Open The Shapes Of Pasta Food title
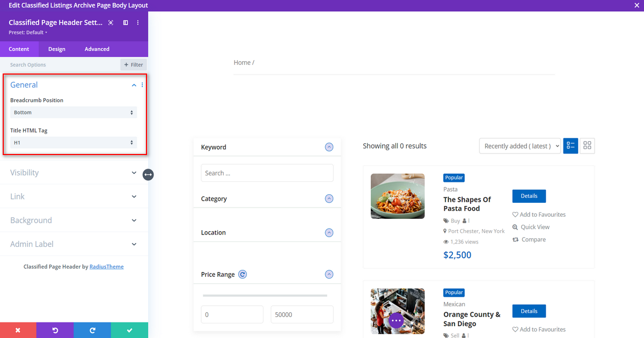The width and height of the screenshot is (644, 338). click(467, 204)
